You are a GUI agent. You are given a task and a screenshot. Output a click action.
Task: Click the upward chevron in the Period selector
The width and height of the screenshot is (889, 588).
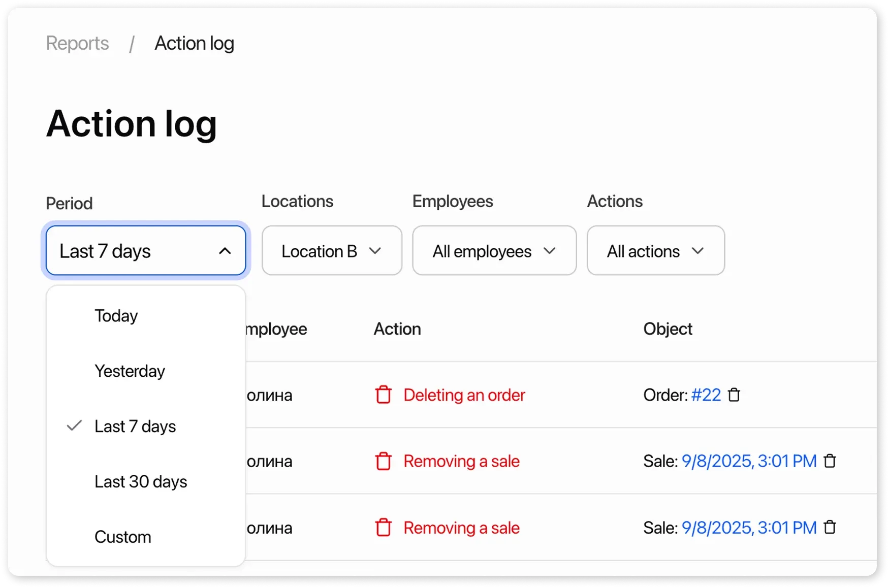225,250
